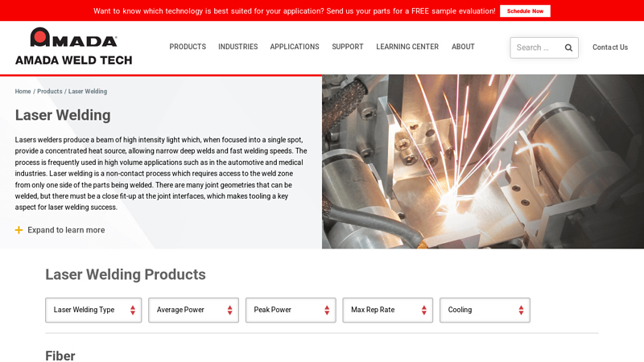
Task: Open the Support menu
Action: [x=348, y=47]
